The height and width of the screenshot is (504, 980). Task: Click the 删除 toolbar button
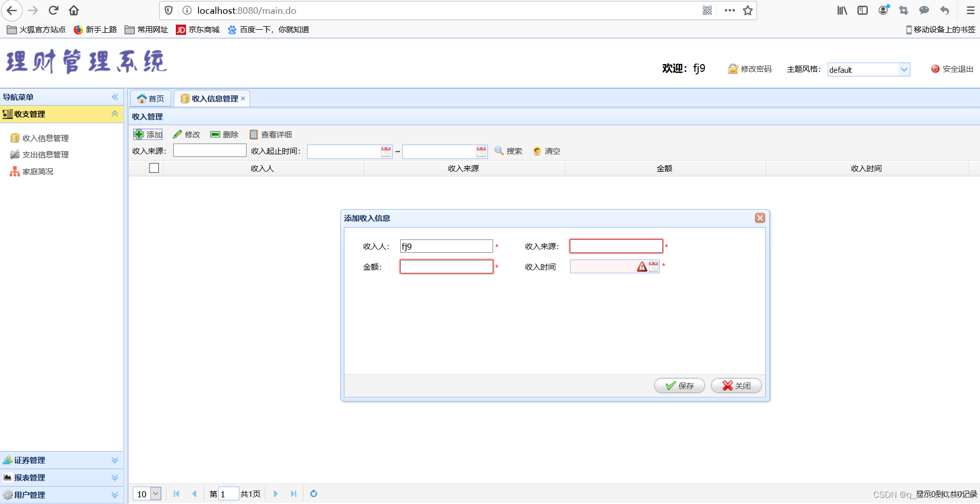[x=224, y=134]
